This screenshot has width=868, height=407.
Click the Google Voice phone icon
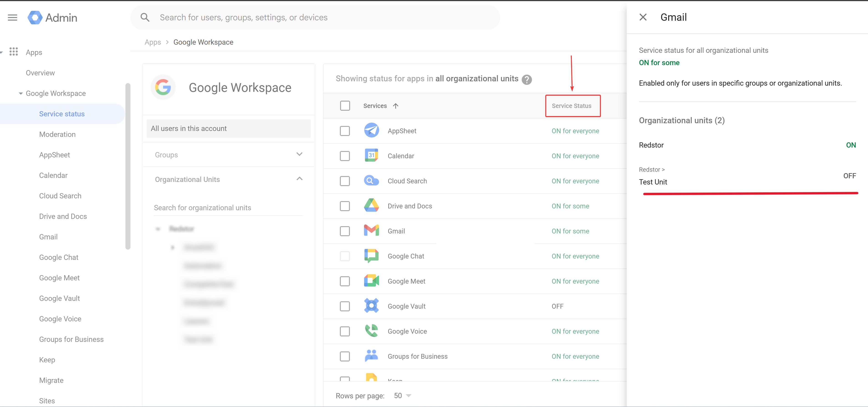click(371, 331)
